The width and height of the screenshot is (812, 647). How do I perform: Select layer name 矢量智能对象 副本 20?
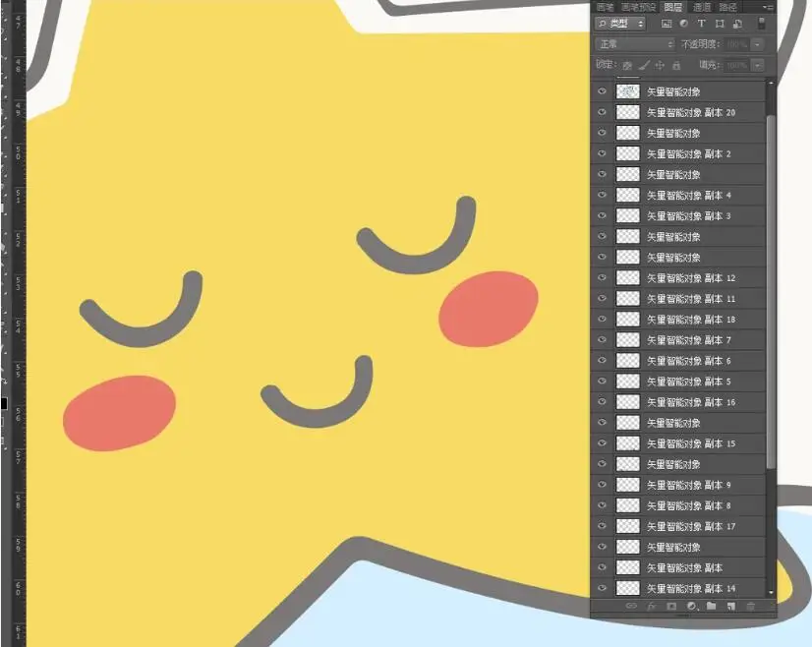click(691, 112)
